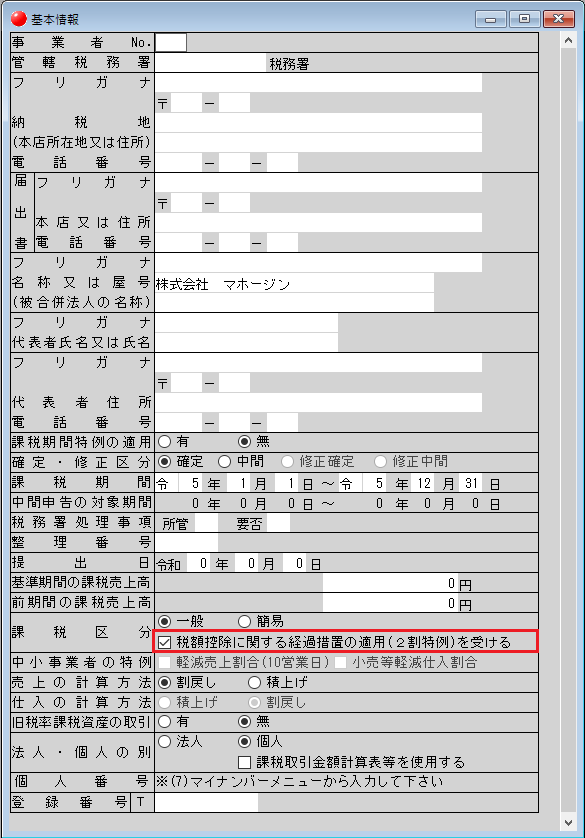Click the scrollbar up arrow
585x838 pixels.
[568, 41]
